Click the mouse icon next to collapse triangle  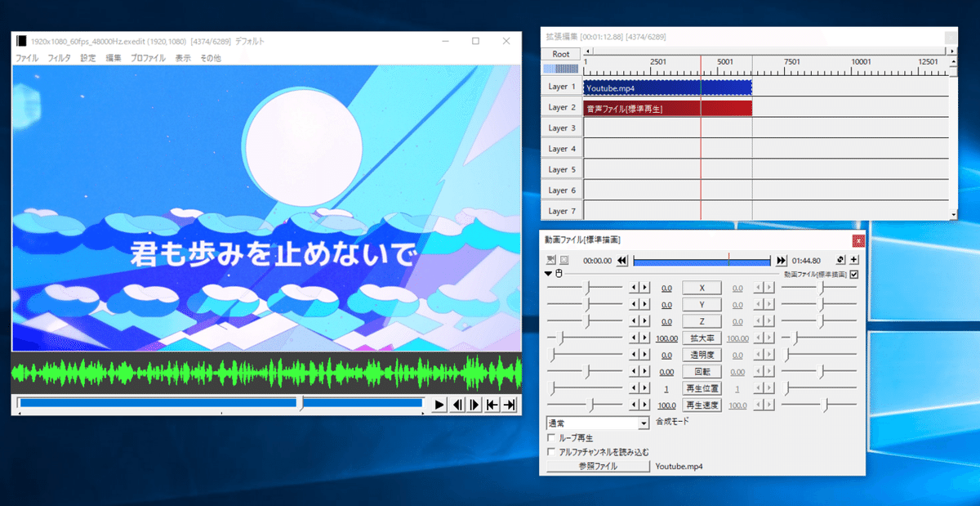559,274
